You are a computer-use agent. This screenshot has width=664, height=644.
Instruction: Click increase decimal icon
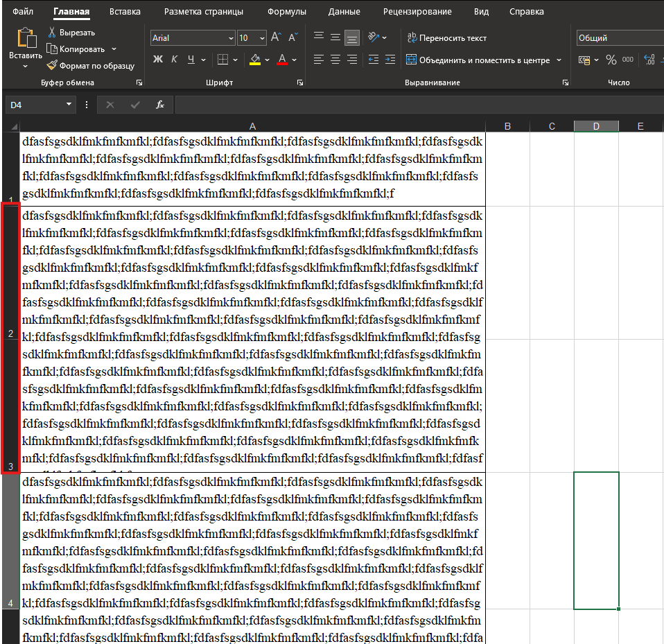tap(649, 60)
